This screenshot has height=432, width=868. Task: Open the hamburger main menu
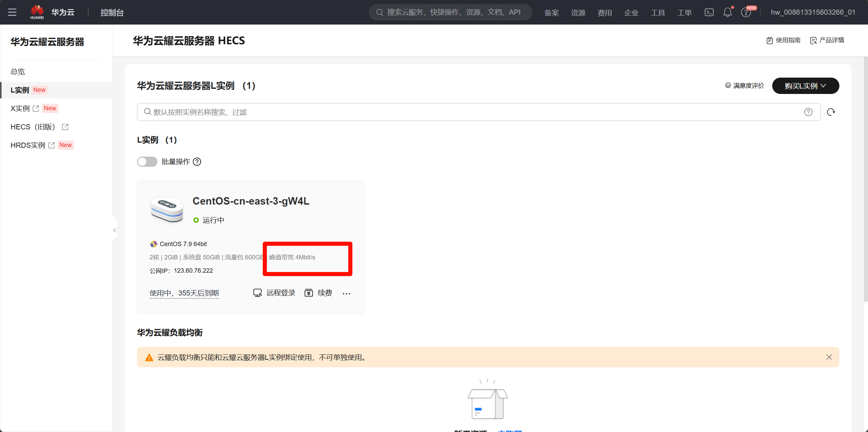pos(12,12)
